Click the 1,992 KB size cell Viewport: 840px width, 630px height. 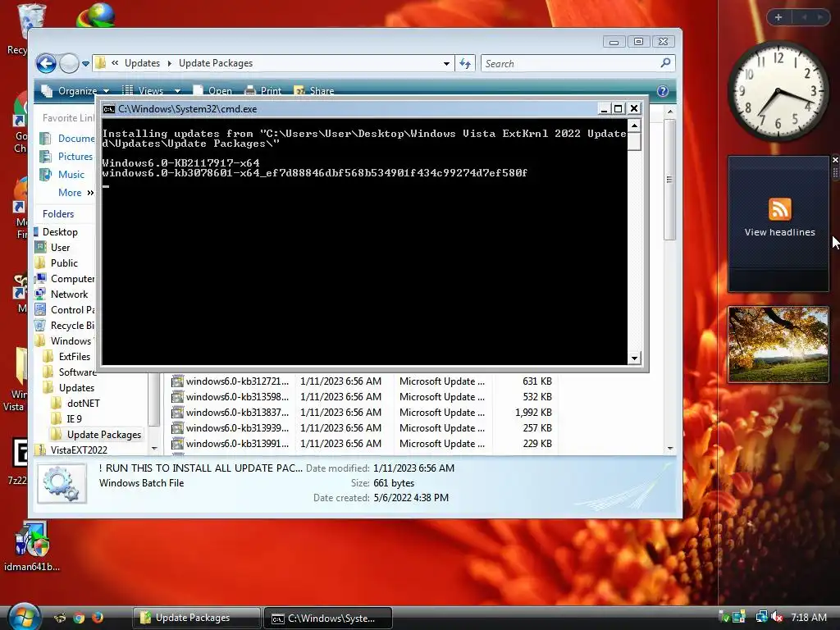pos(533,413)
